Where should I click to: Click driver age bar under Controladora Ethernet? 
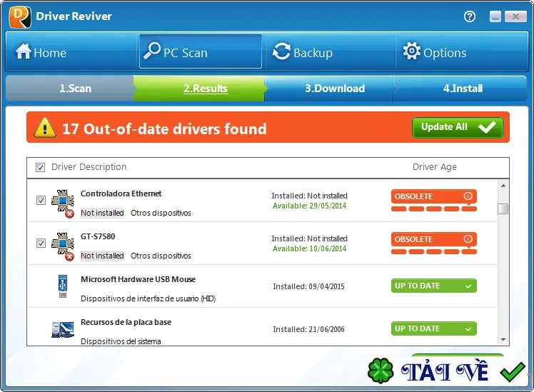point(433,208)
